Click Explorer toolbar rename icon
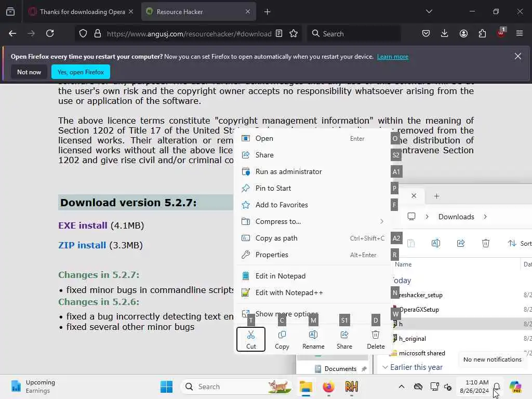Viewport: 532px width, 399px height. [436, 243]
